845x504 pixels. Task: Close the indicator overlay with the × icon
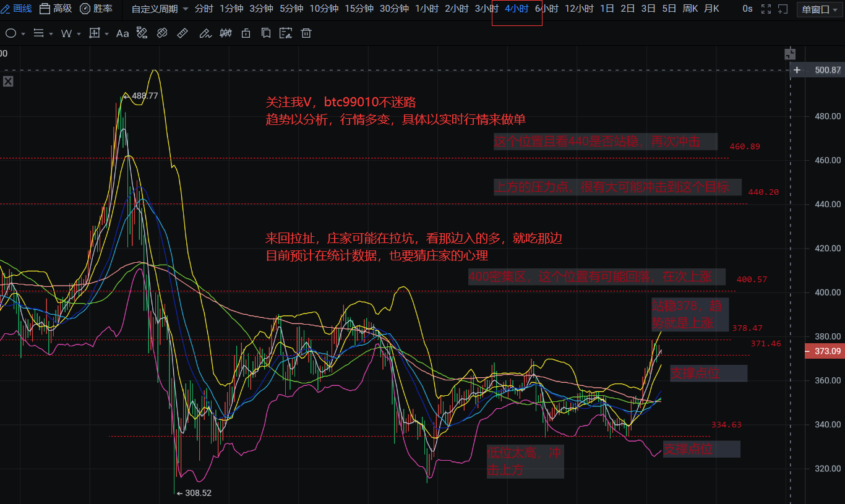(x=8, y=82)
